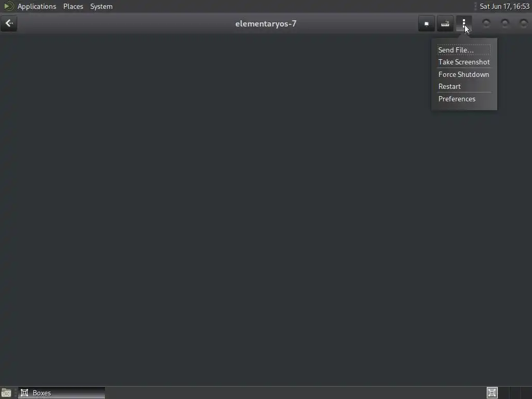Select the Boxes window in the taskbar

coord(61,393)
